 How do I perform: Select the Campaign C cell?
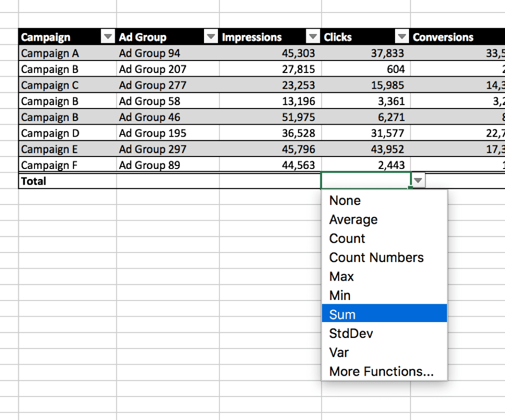click(x=68, y=84)
